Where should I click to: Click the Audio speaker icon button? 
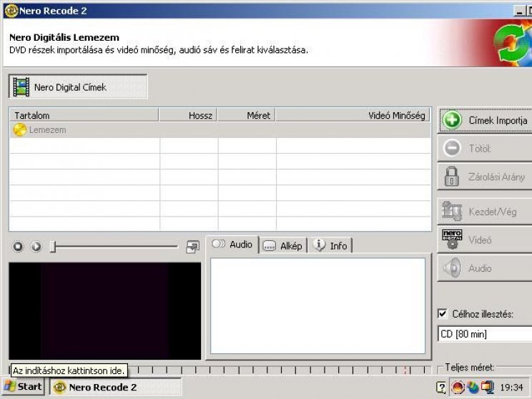point(452,267)
